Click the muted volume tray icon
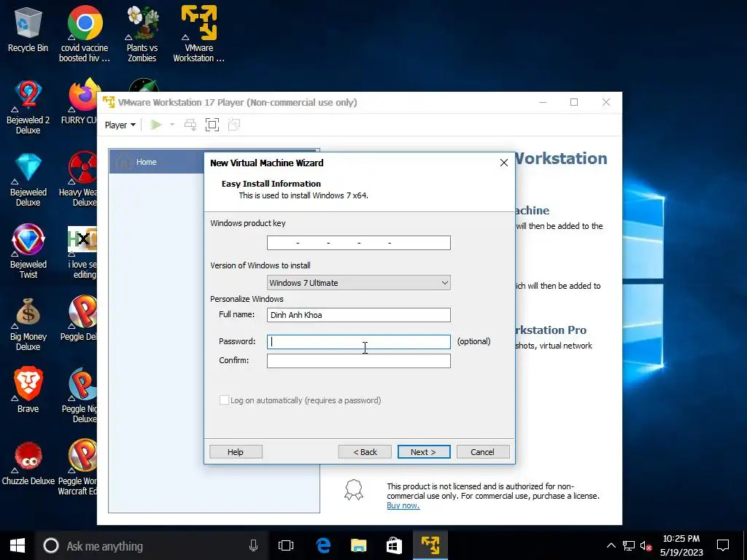Image resolution: width=747 pixels, height=560 pixels. point(646,545)
